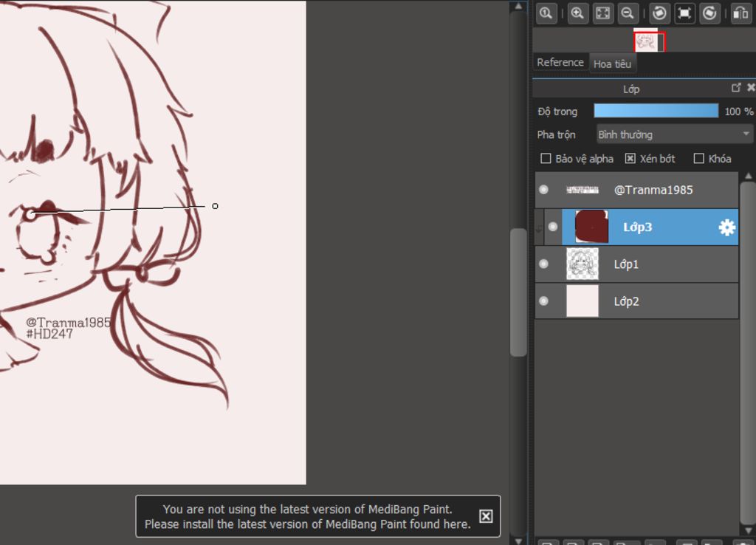756x545 pixels.
Task: Rotate canvas view counterclockwise
Action: click(659, 13)
